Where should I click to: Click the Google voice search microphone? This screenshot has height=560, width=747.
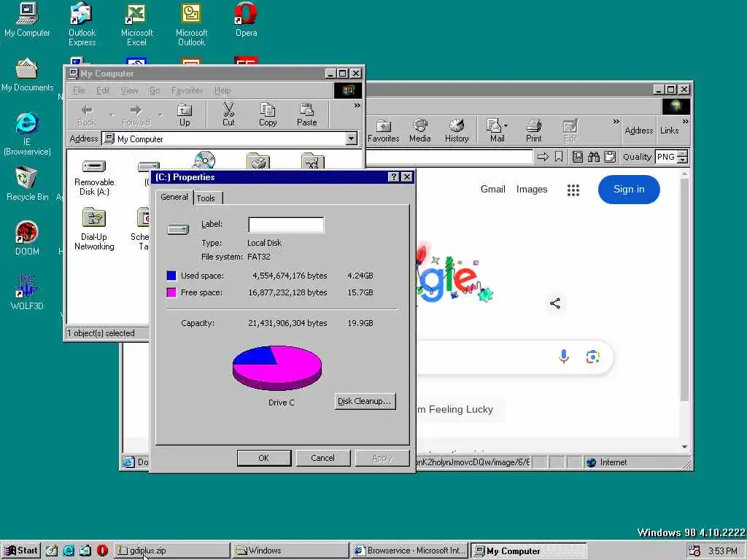(x=564, y=356)
